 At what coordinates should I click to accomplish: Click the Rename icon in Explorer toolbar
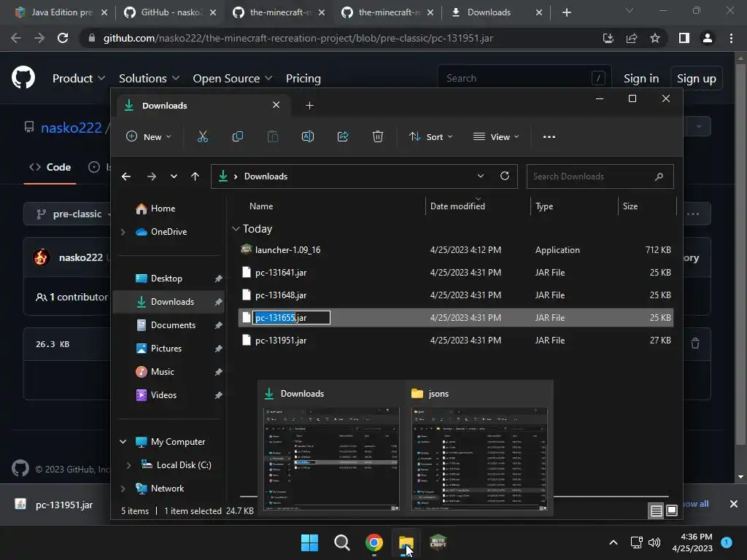coord(308,136)
